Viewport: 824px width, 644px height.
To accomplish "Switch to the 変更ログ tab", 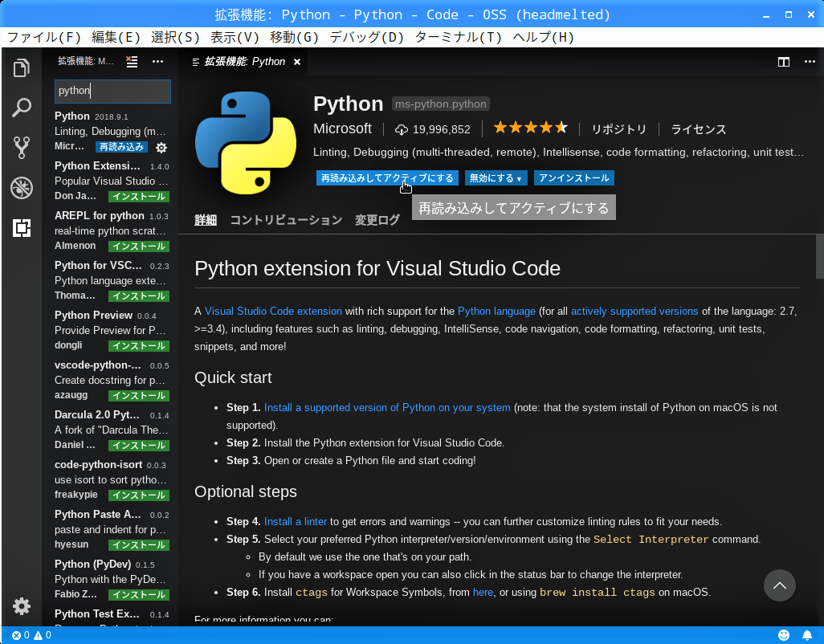I will click(377, 220).
